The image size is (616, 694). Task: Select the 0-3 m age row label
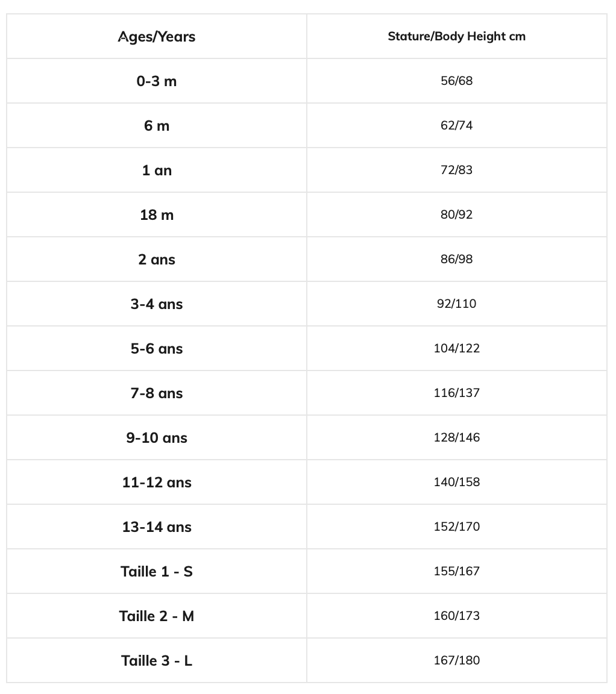[157, 81]
